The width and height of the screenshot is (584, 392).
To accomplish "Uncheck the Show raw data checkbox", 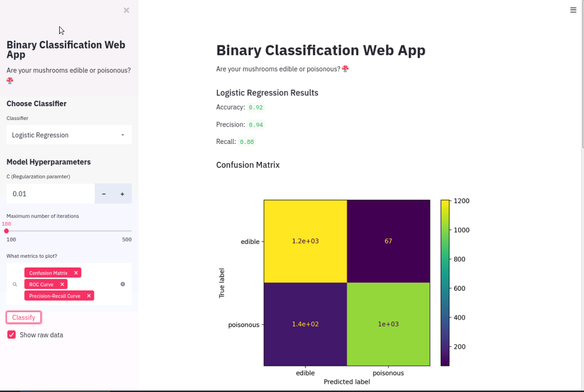I will [12, 335].
